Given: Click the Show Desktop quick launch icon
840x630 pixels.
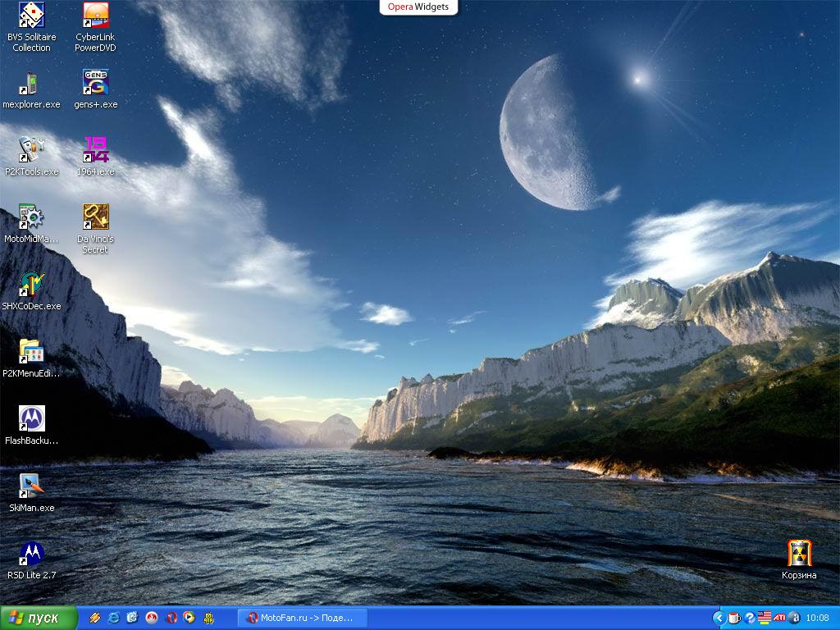Looking at the screenshot, I should [132, 618].
